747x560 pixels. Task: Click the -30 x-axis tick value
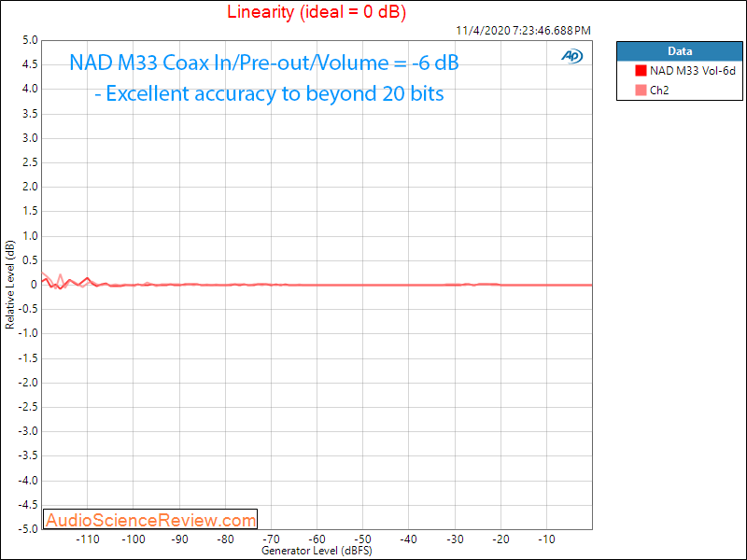click(x=455, y=539)
